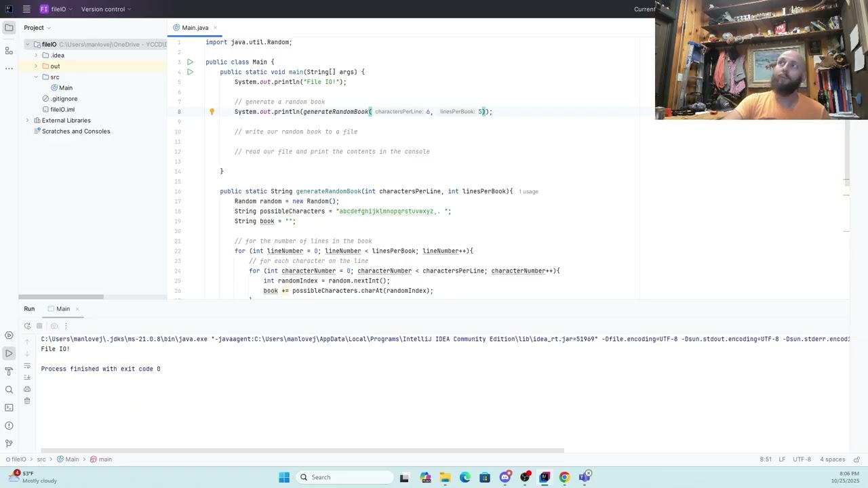Click the generateRandomBook method call on line 8
Viewport: 868px width, 488px height.
[336, 112]
